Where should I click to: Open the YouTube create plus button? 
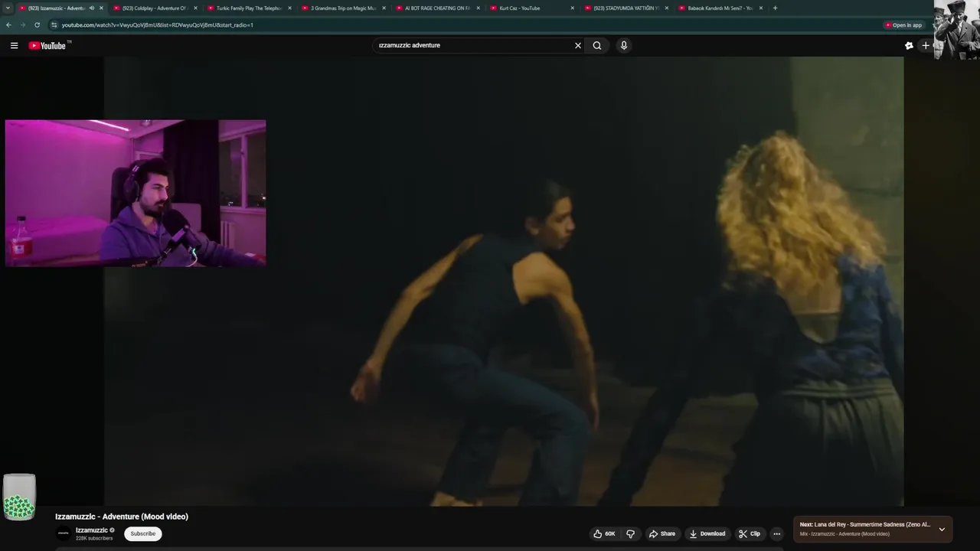pyautogui.click(x=926, y=45)
